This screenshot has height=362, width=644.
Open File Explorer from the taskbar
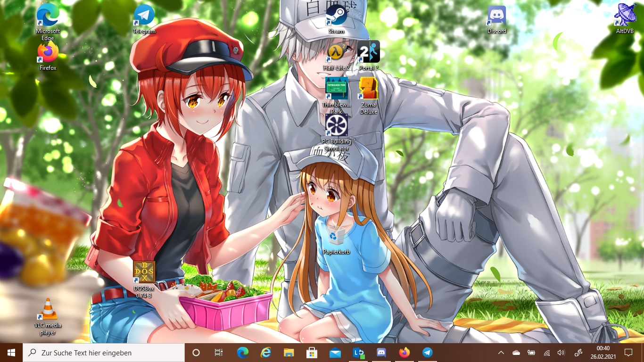[x=289, y=353]
